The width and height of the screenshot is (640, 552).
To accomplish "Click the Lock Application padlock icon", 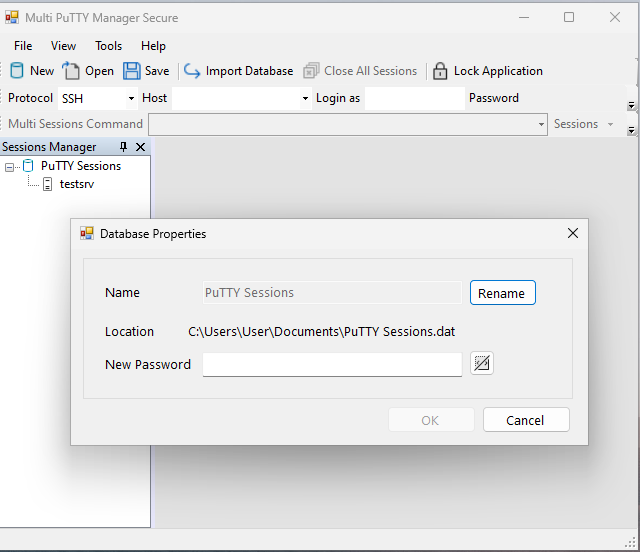I will point(440,71).
